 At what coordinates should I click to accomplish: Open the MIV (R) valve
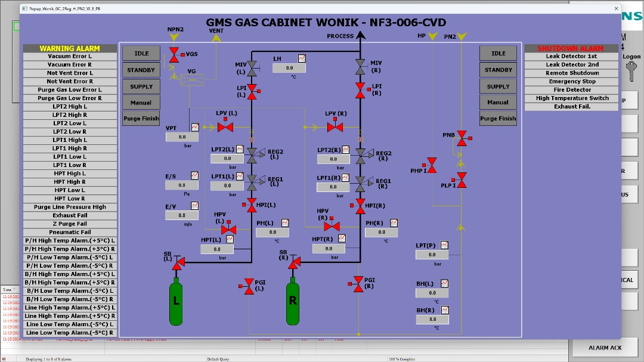[360, 67]
